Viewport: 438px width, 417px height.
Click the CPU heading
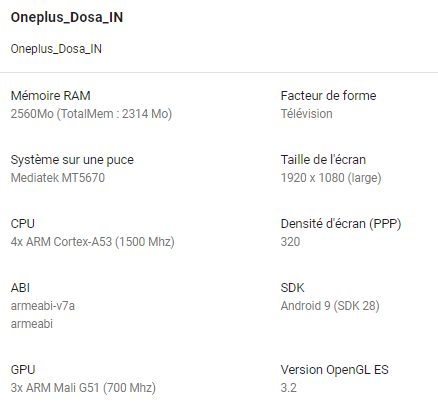coord(23,224)
